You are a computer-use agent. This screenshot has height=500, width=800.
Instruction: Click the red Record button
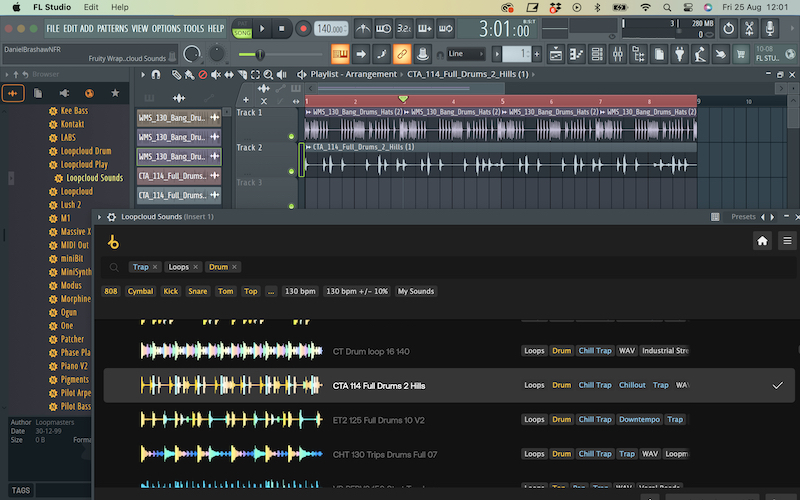303,29
